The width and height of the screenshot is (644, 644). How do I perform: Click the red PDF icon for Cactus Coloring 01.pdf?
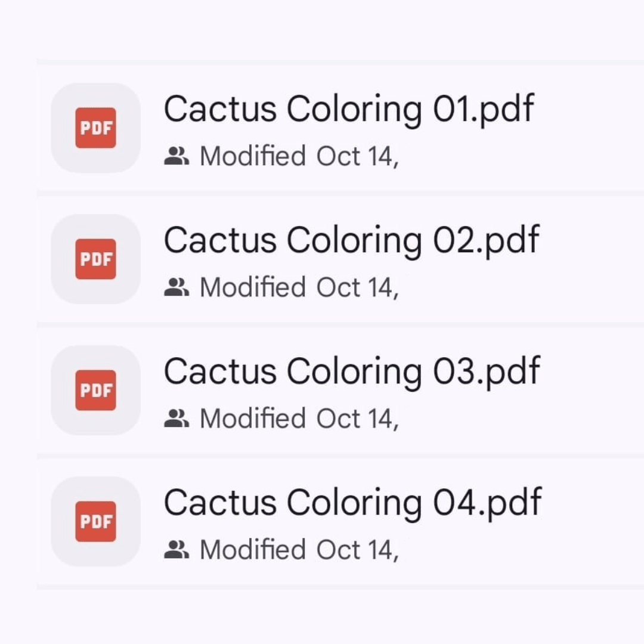[95, 128]
